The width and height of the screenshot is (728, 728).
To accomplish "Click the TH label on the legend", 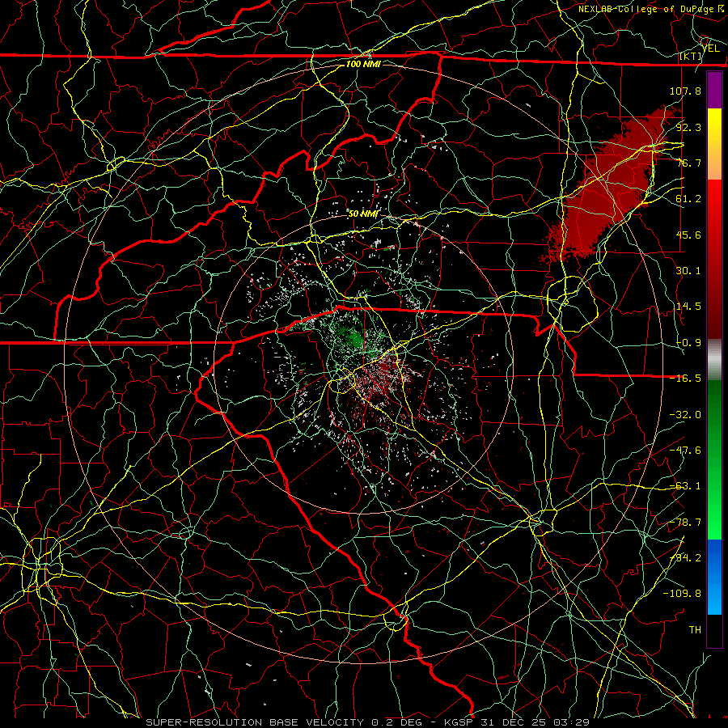I will [695, 630].
